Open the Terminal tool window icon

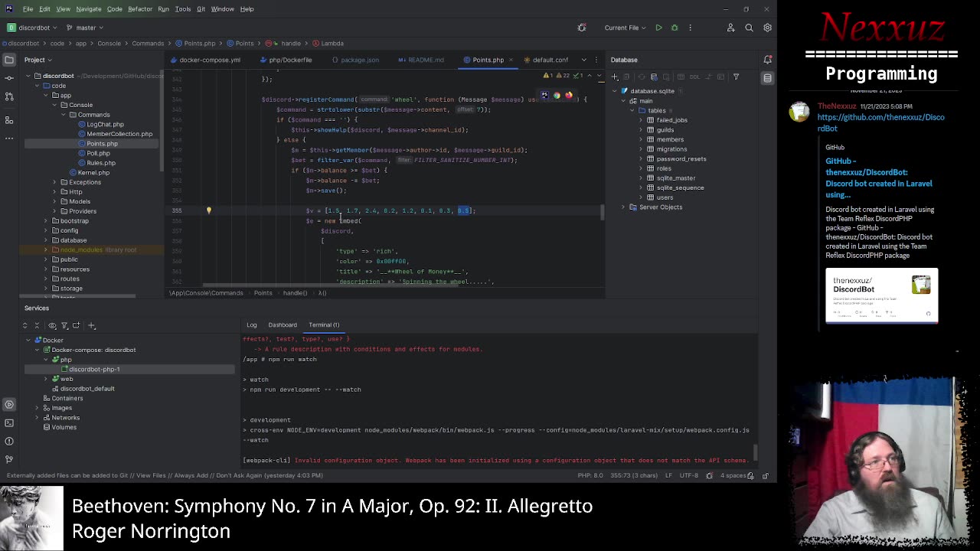click(x=9, y=422)
